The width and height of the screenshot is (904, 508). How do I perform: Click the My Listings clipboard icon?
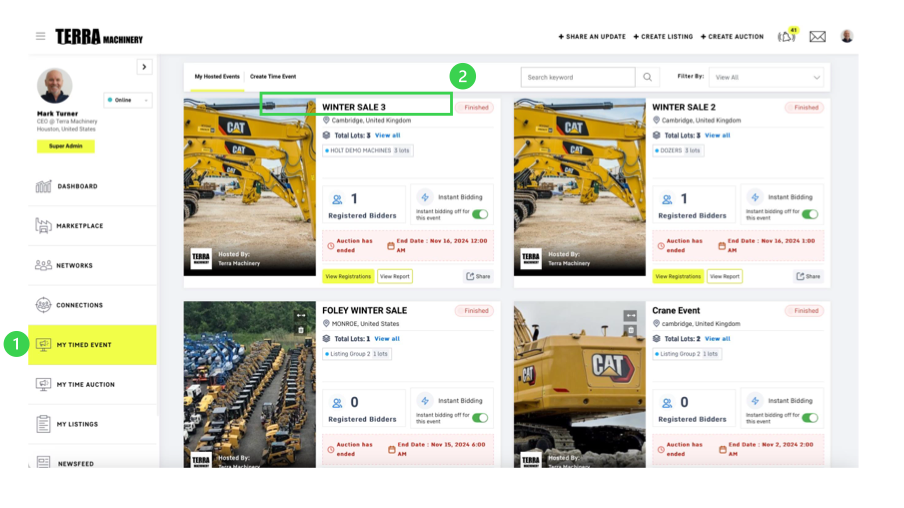[x=43, y=424]
